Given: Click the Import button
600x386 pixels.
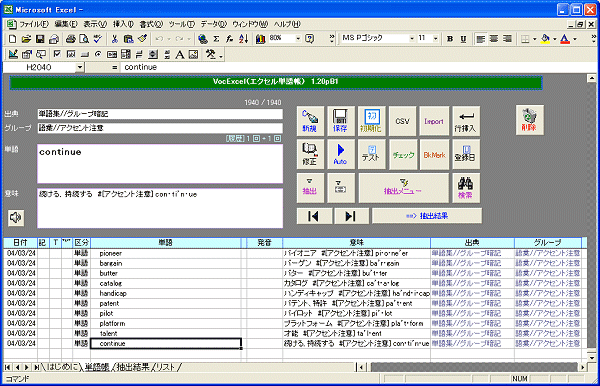Looking at the screenshot, I should point(434,121).
